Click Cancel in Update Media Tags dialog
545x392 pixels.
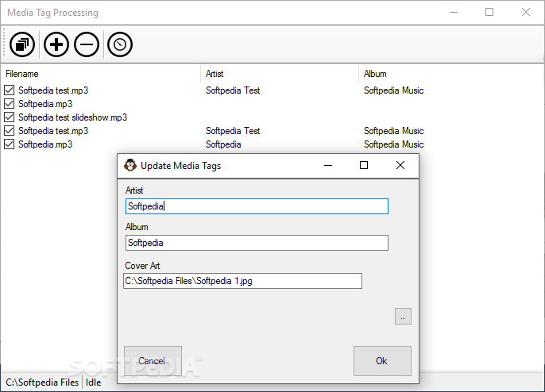tap(153, 361)
